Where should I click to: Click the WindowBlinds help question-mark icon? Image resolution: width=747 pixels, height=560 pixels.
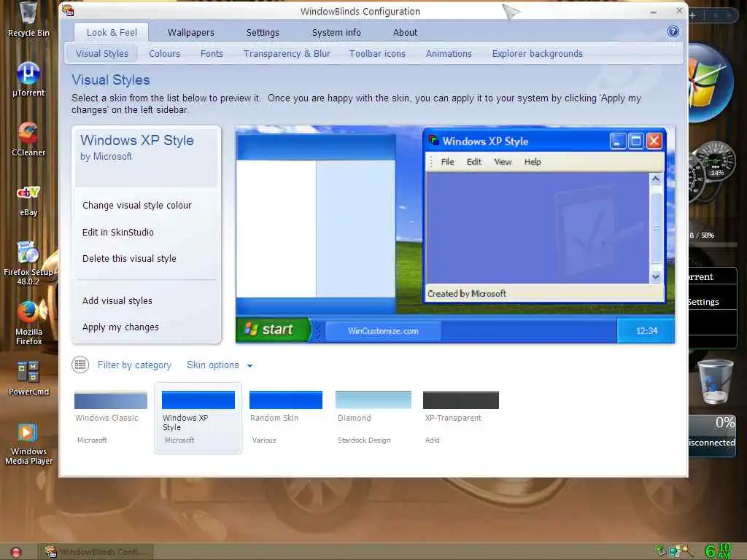pos(673,31)
